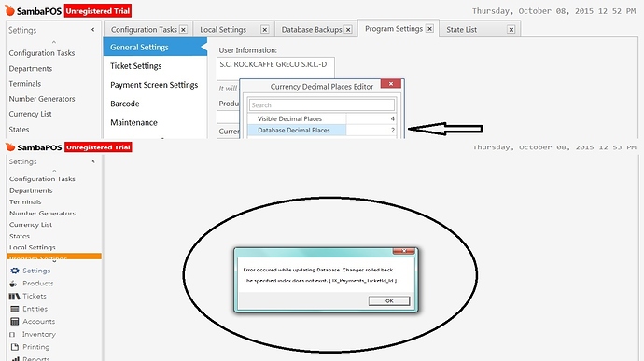Open Inventory via its box icon

[12, 334]
